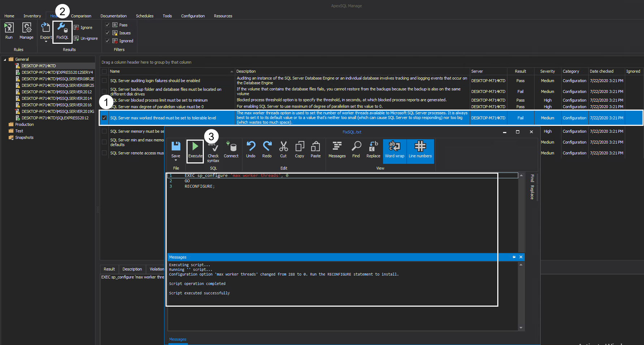Open the Save dropdown arrow

(x=176, y=160)
